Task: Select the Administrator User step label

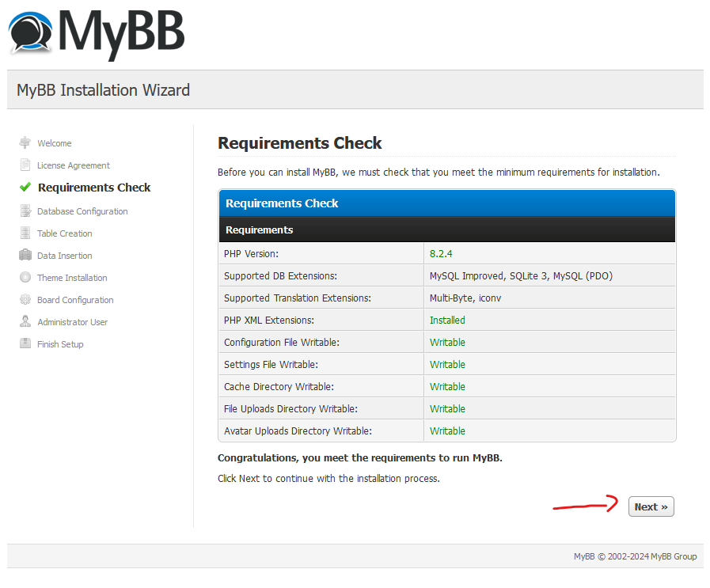Action: (x=73, y=322)
